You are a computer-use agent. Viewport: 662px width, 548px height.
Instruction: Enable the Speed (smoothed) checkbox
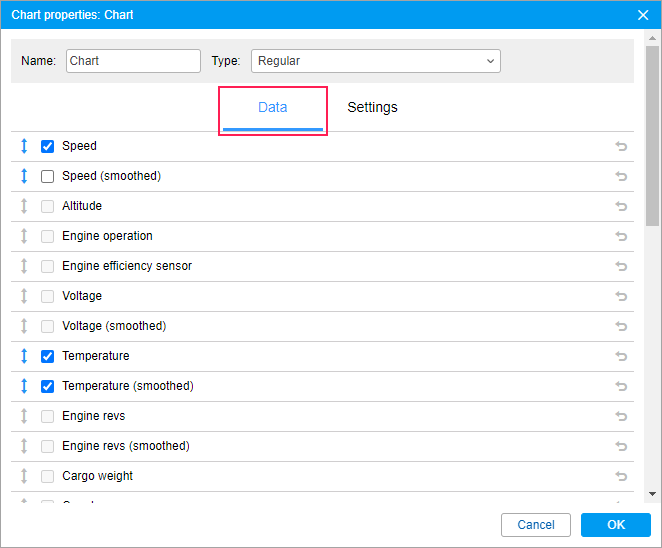tap(47, 176)
